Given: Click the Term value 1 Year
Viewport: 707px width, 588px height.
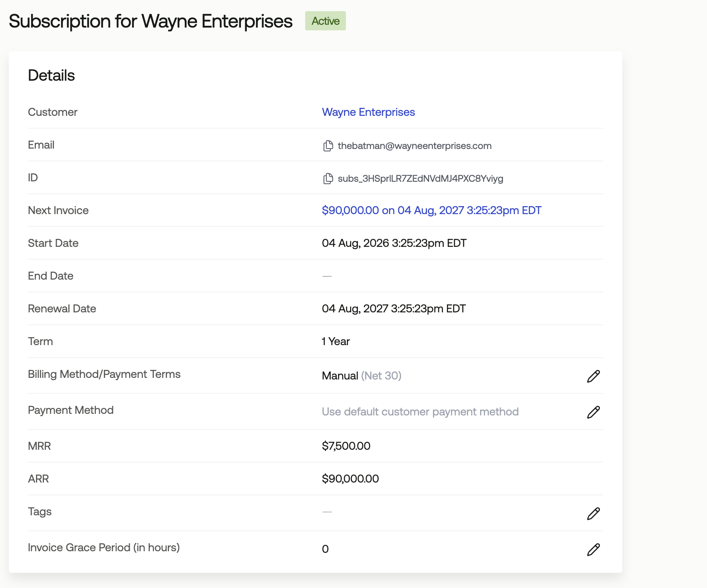Looking at the screenshot, I should (x=336, y=342).
